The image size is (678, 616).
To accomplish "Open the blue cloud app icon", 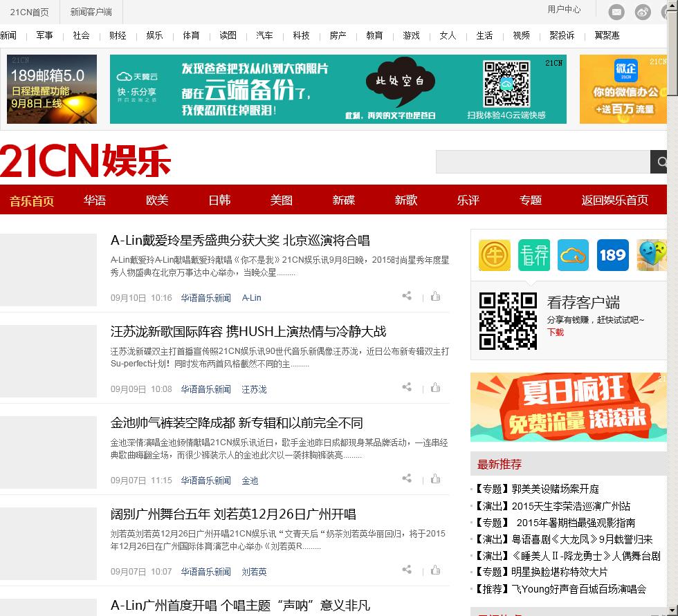I will [x=573, y=255].
